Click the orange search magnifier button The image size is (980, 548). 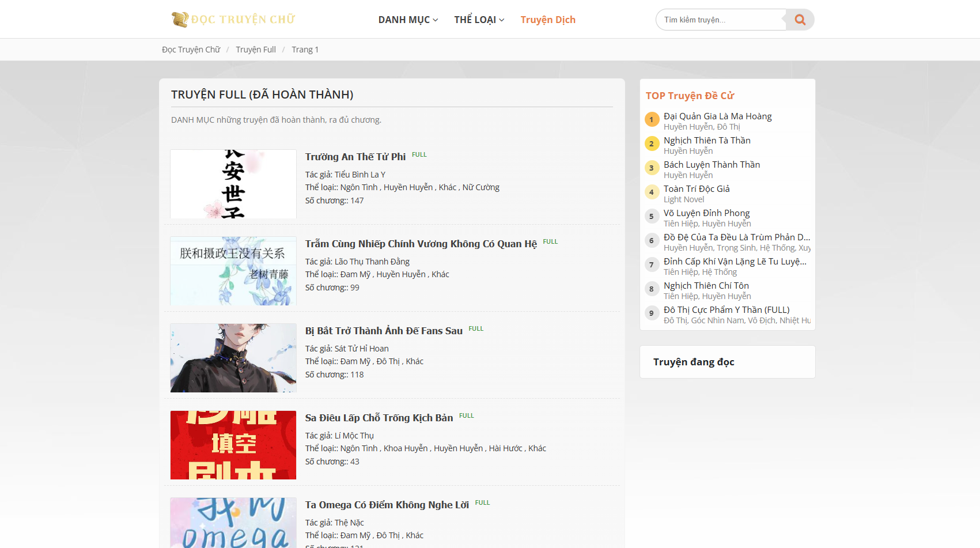click(800, 20)
